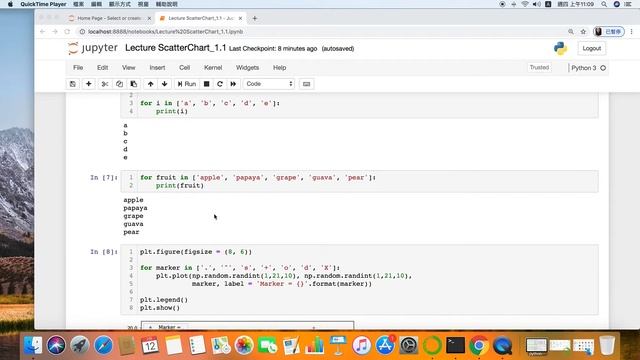
Task: Open the View menu
Action: [129, 68]
